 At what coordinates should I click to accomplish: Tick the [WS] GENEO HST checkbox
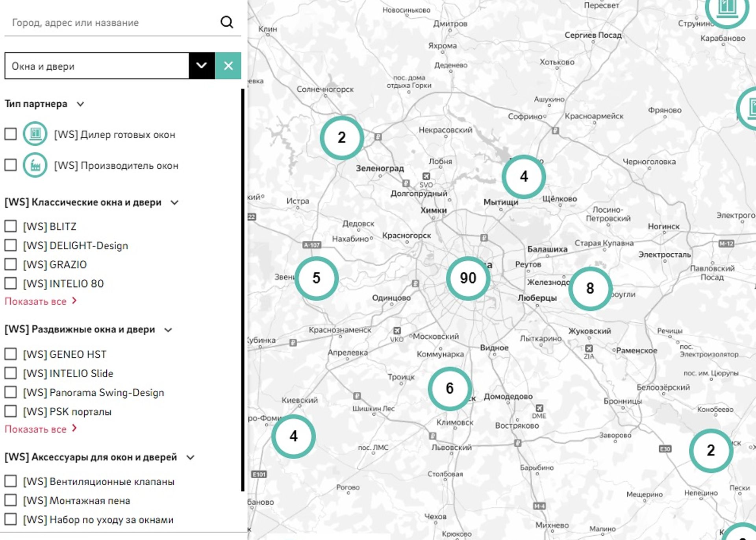click(x=11, y=354)
